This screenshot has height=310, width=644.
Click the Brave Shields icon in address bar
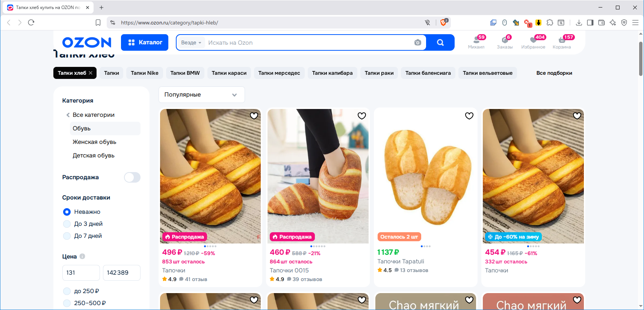click(443, 23)
